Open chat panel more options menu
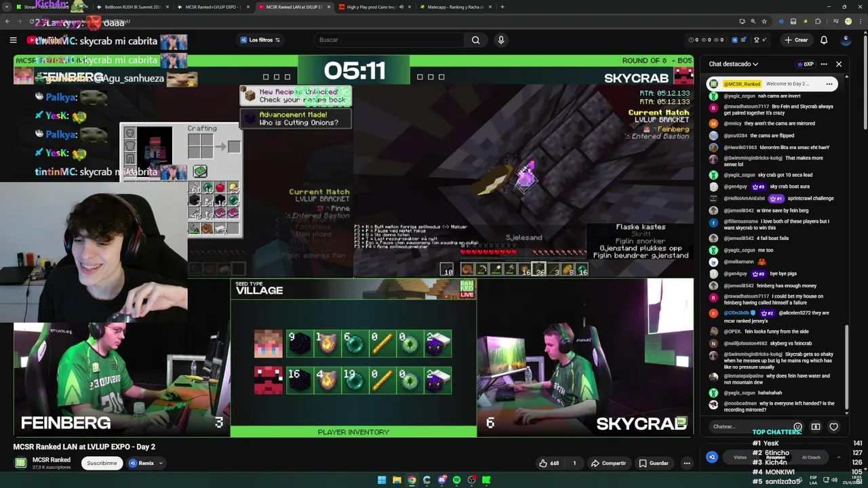Image resolution: width=868 pixels, height=488 pixels. [x=824, y=64]
